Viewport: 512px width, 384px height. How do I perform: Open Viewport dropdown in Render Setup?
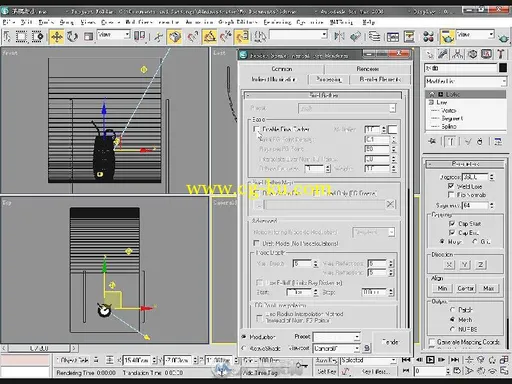[x=336, y=348]
